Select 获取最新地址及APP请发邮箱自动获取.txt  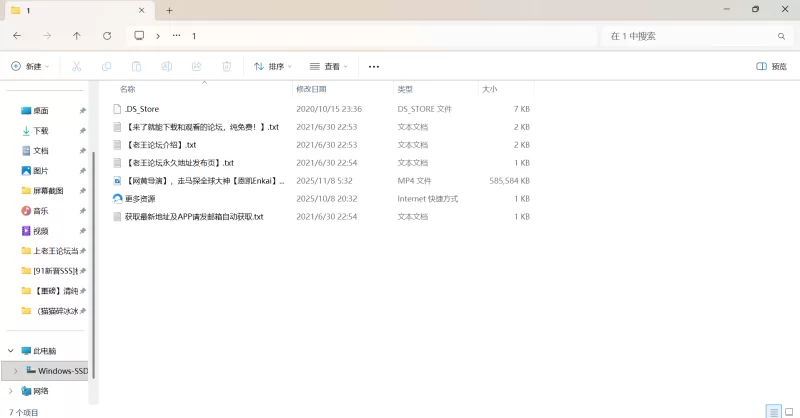click(x=322, y=216)
